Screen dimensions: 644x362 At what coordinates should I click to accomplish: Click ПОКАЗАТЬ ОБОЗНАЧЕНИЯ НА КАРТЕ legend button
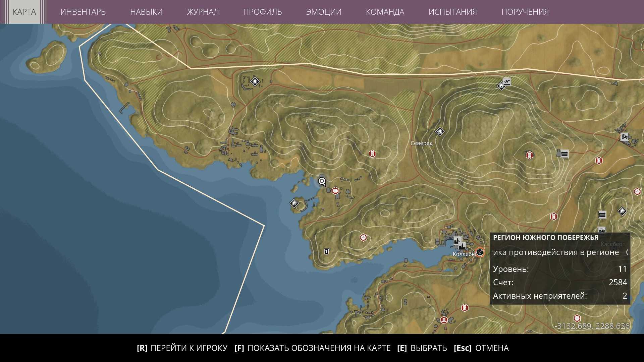click(312, 348)
